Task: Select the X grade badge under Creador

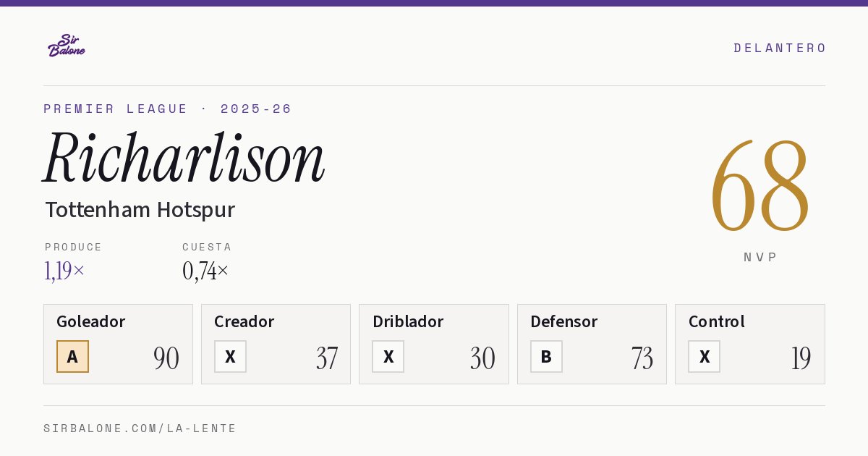Action: 230,356
